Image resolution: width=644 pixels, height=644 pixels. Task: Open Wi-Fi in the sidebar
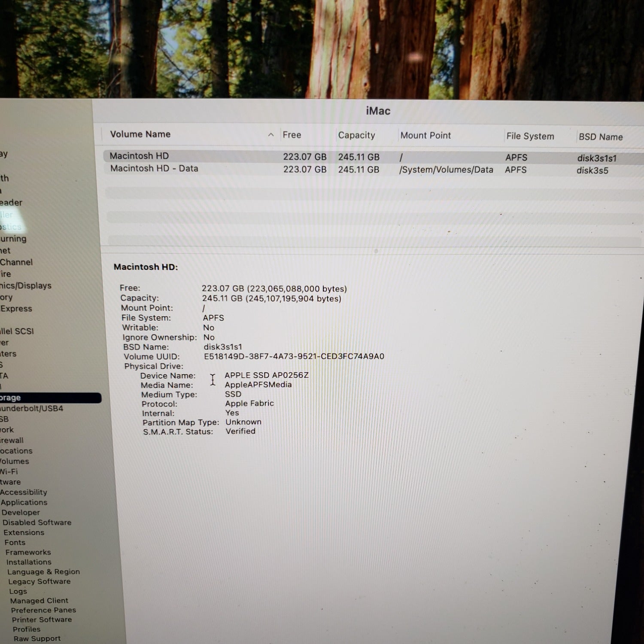point(9,471)
